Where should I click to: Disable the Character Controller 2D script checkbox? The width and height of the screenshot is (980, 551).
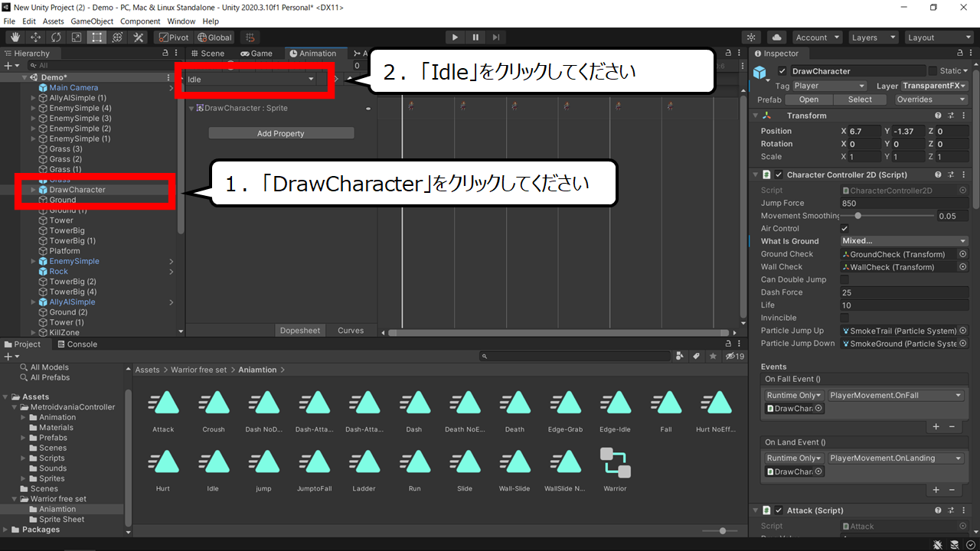(x=779, y=175)
